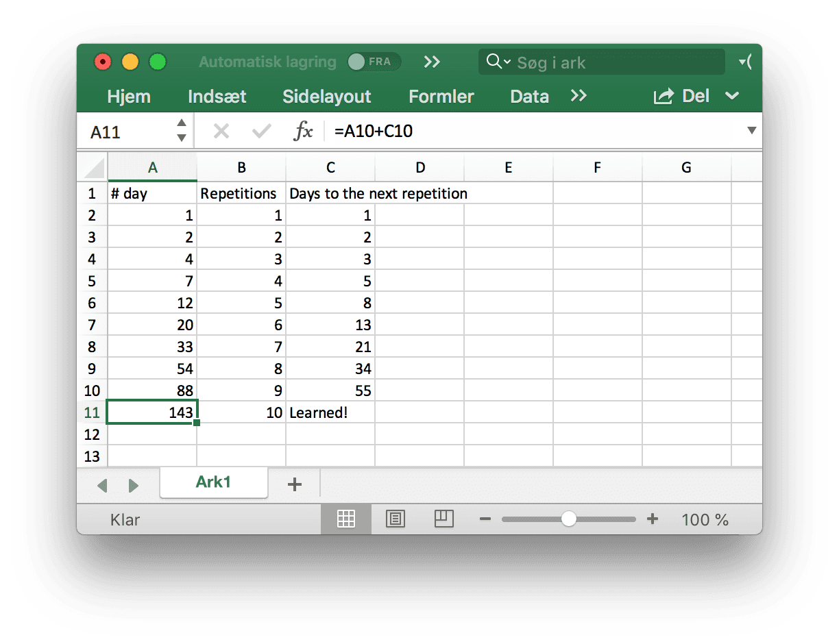839x644 pixels.
Task: Switch to Page Layout view icon
Action: click(396, 519)
